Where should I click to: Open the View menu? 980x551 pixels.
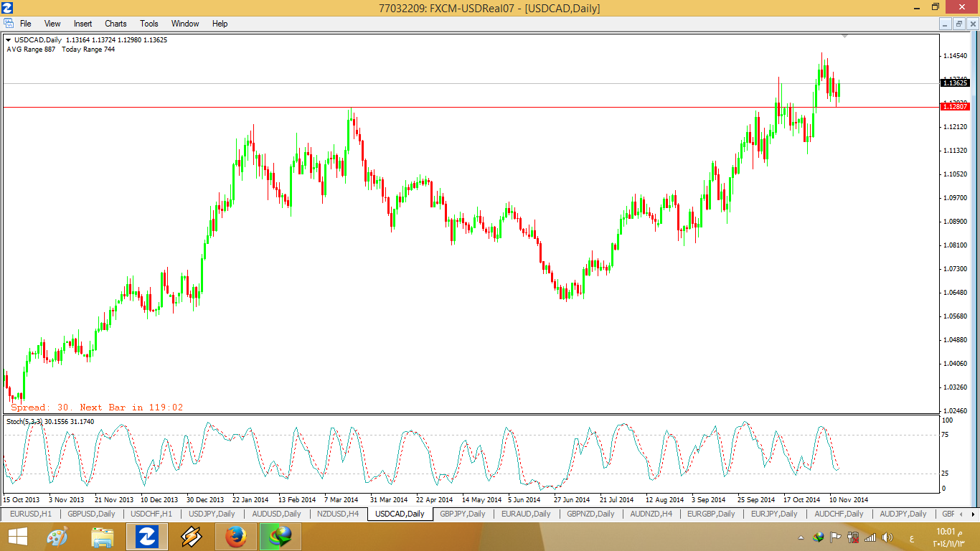tap(52, 24)
